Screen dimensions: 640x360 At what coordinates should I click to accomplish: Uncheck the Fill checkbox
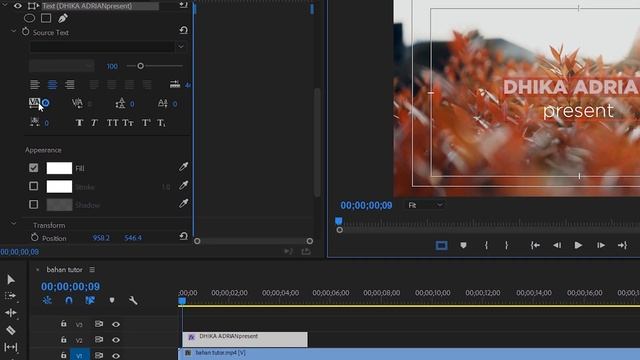pyautogui.click(x=33, y=167)
